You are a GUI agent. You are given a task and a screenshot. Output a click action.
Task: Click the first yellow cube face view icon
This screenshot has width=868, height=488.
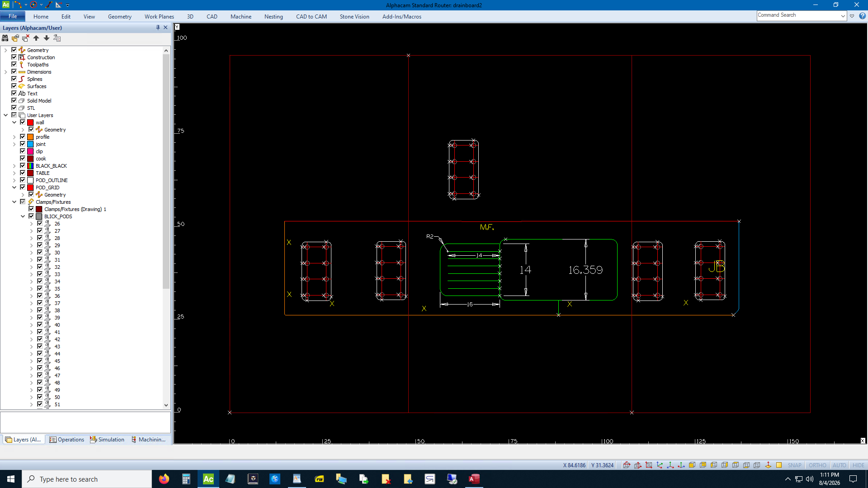692,465
